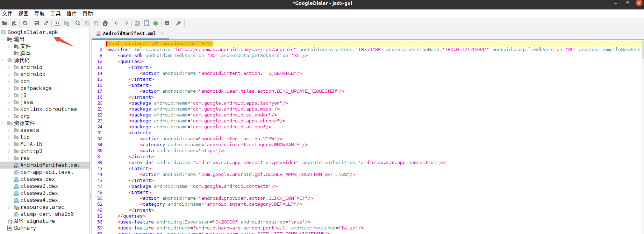Click the Open file toolbar icon

tap(5, 23)
